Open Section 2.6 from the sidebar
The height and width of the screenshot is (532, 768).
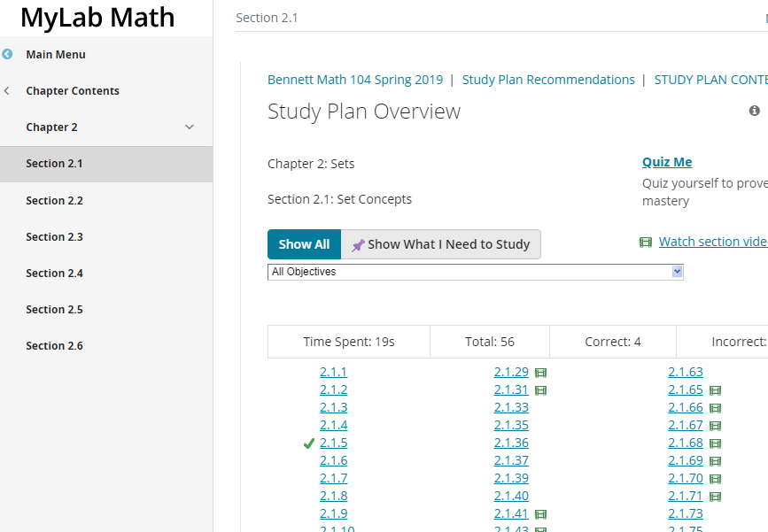[x=54, y=346]
